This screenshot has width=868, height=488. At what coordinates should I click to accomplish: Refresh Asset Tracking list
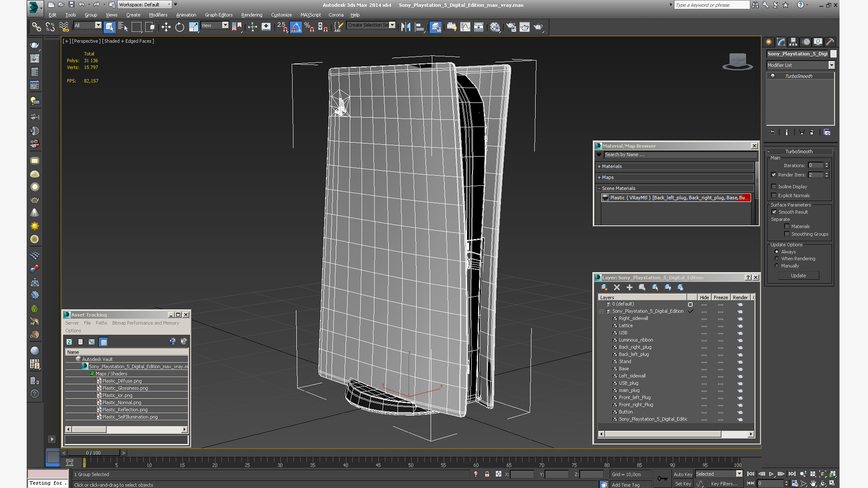(x=69, y=342)
